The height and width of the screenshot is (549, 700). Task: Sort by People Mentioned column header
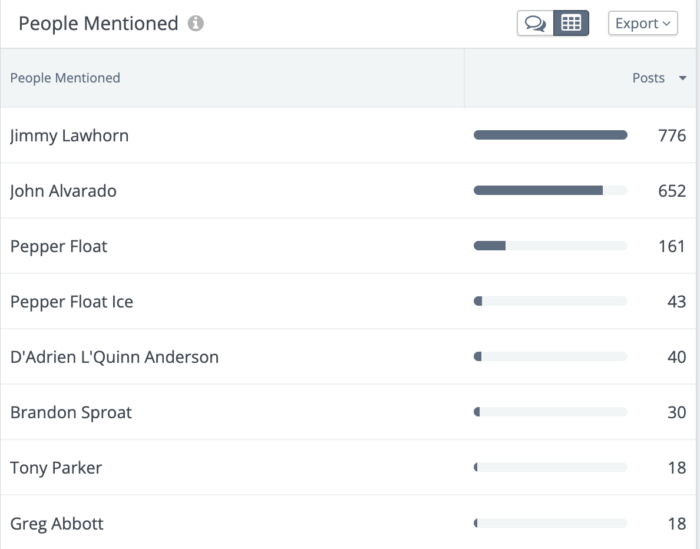coord(65,78)
